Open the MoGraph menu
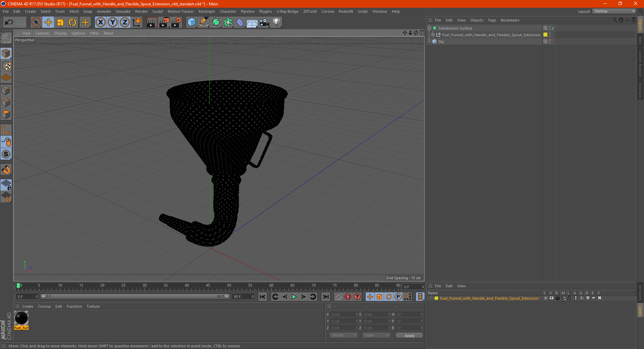 tap(207, 11)
